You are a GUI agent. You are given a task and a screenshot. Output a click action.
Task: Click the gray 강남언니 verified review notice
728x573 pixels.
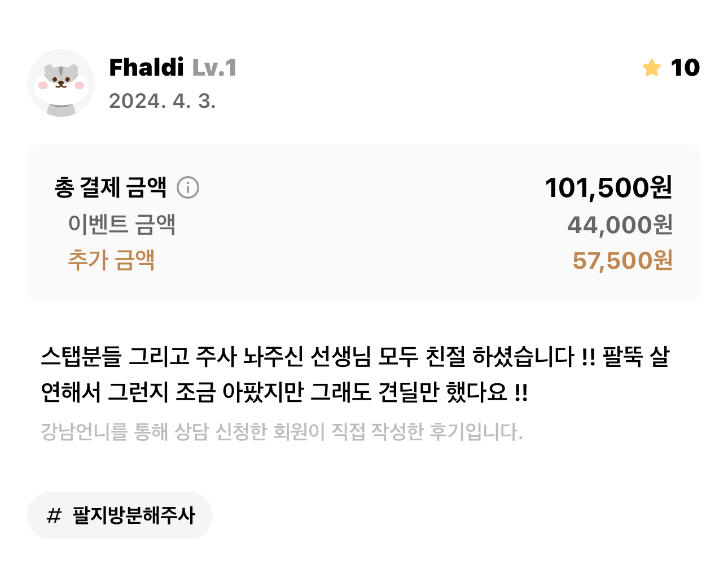[282, 432]
